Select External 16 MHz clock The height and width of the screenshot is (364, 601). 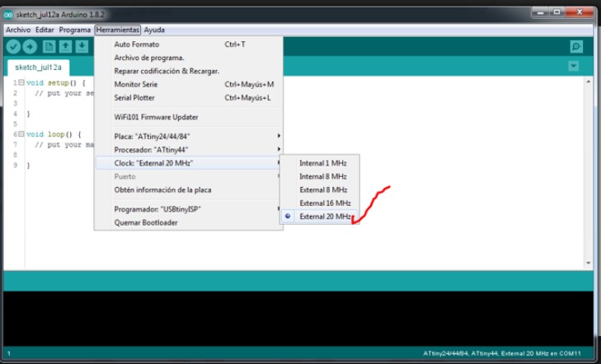[x=320, y=203]
